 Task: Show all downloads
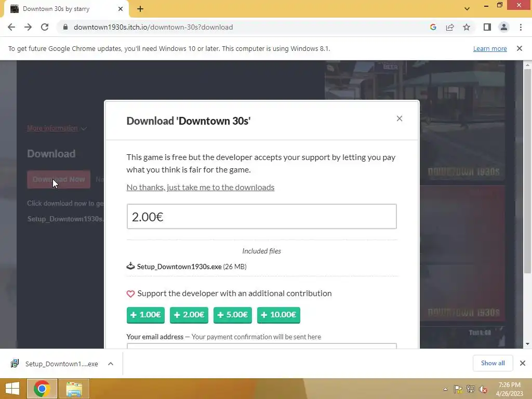coord(493,363)
